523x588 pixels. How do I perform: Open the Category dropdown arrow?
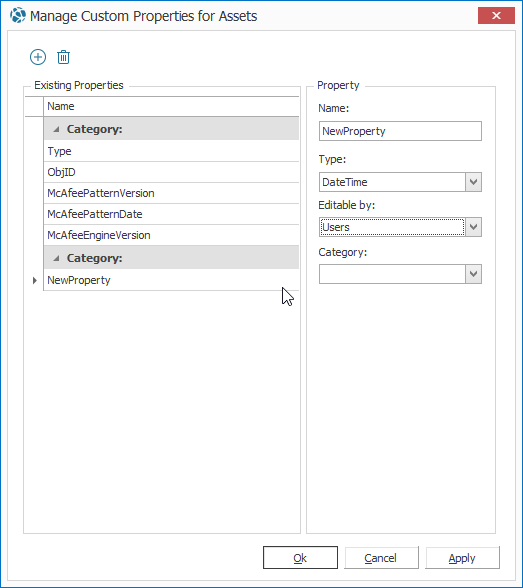pos(474,274)
